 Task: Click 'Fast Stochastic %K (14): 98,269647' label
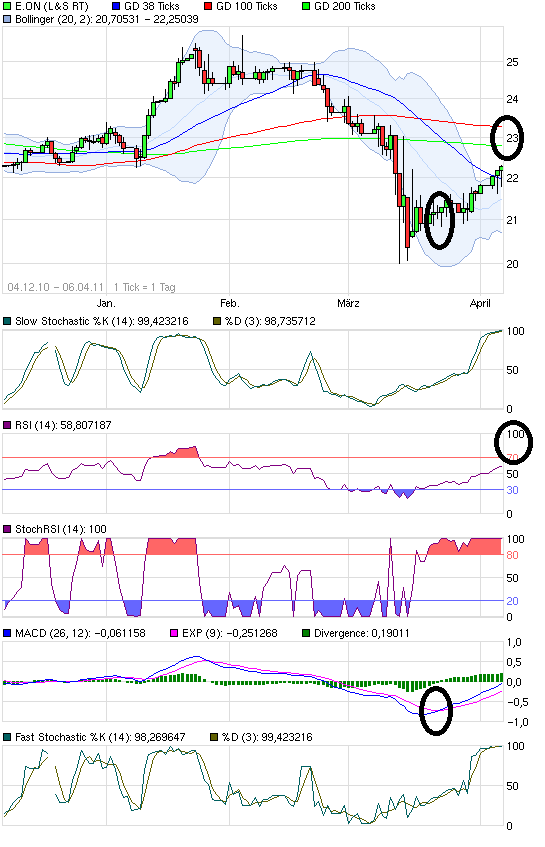pyautogui.click(x=100, y=737)
